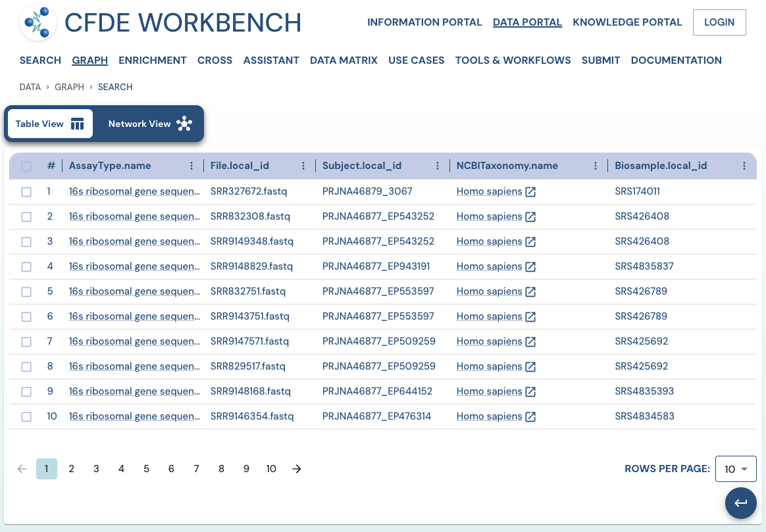Select the checkbox for row 3
The height and width of the screenshot is (532, 766).
(x=26, y=241)
